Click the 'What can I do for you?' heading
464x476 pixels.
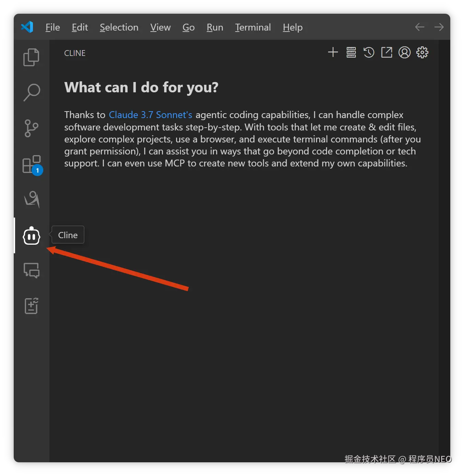pos(141,88)
